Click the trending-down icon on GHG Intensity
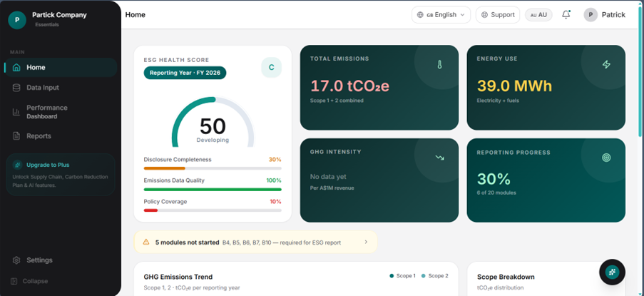644x296 pixels. pyautogui.click(x=439, y=158)
